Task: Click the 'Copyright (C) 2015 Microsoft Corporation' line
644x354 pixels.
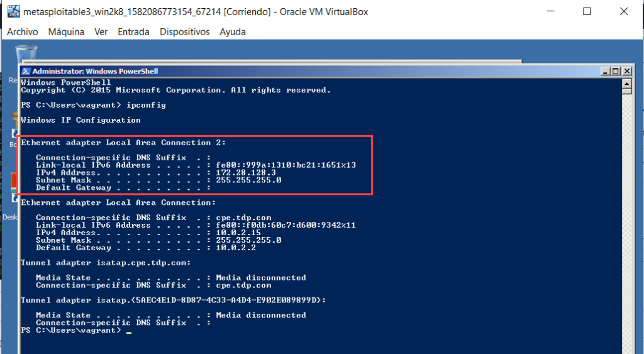Action: [176, 90]
